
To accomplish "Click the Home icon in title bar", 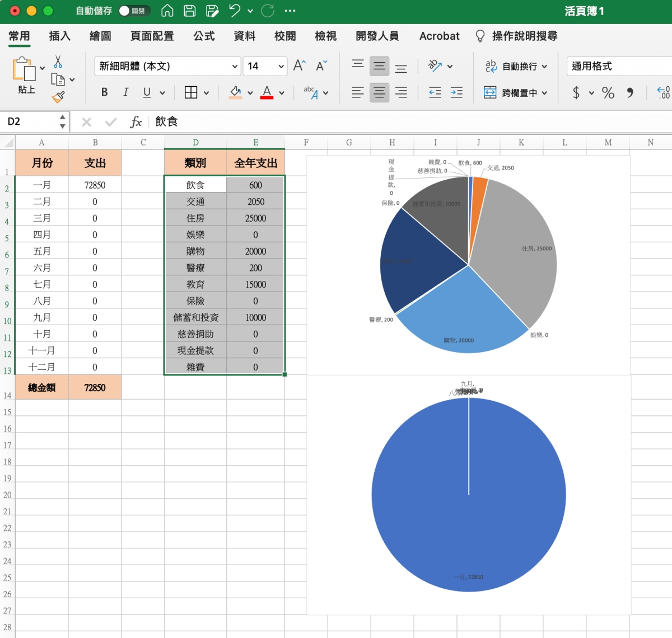I will pyautogui.click(x=167, y=11).
